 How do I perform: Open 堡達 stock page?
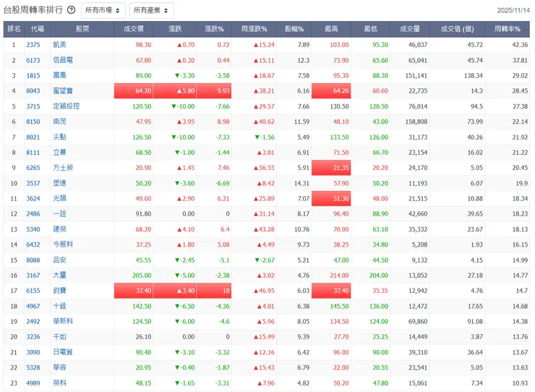60,183
